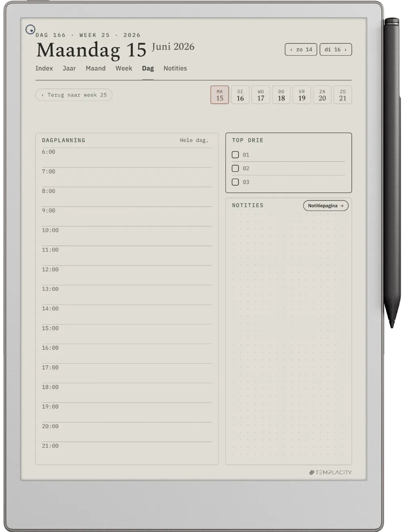Check the Top Drie 02 checkbox
The height and width of the screenshot is (532, 403).
point(235,169)
